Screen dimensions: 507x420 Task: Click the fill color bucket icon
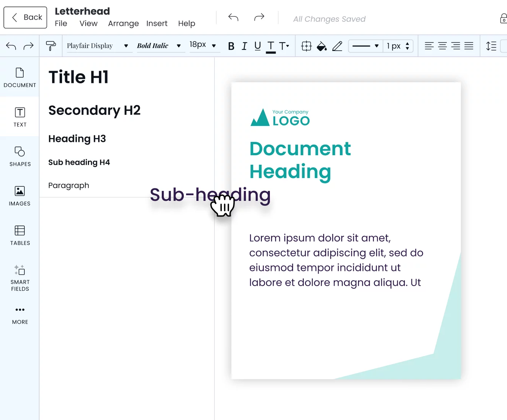pyautogui.click(x=322, y=46)
